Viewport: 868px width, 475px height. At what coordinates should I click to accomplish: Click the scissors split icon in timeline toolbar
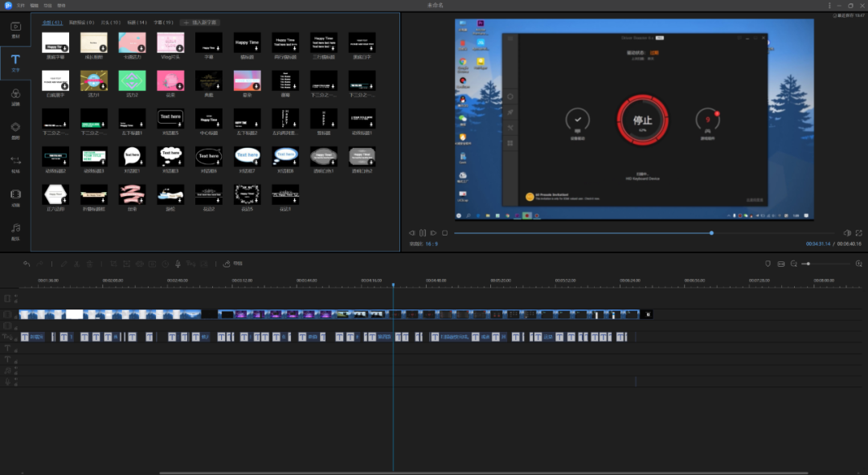click(x=76, y=264)
